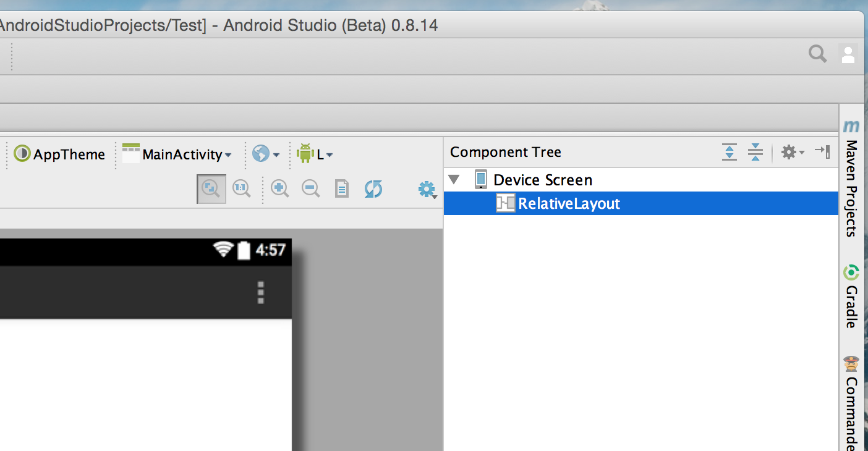Refresh the layout preview
868x451 pixels.
[x=373, y=188]
